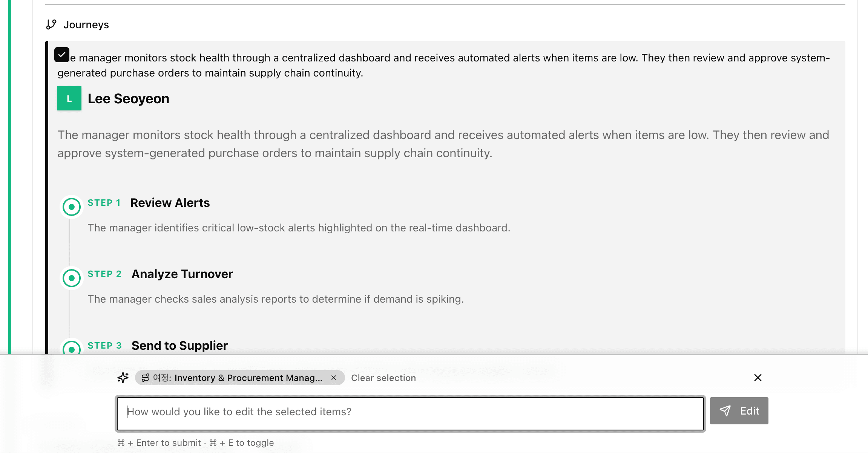Click the Edit button
This screenshot has height=453, width=868.
(x=739, y=411)
